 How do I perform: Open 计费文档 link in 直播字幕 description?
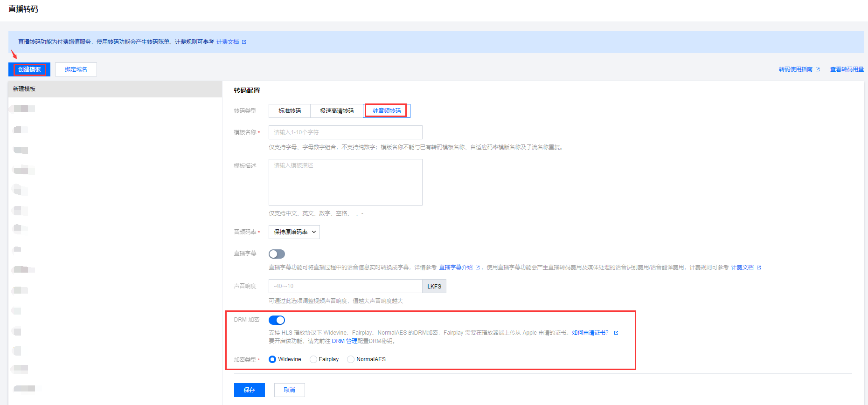pyautogui.click(x=742, y=268)
